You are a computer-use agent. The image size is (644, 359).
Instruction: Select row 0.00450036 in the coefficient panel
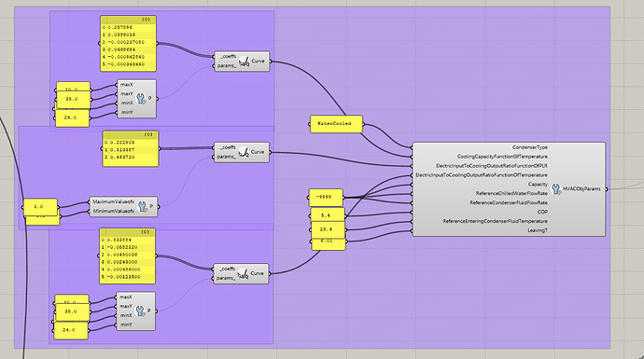(x=127, y=255)
